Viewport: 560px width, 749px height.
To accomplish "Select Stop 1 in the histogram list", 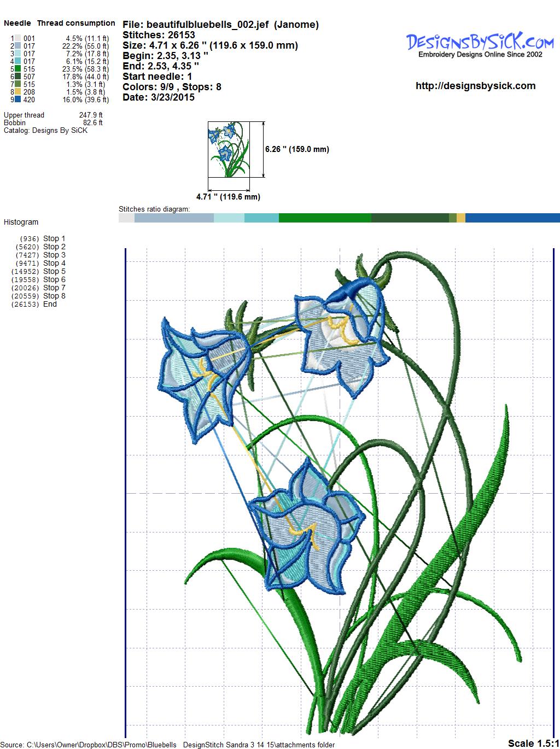I will click(54, 238).
